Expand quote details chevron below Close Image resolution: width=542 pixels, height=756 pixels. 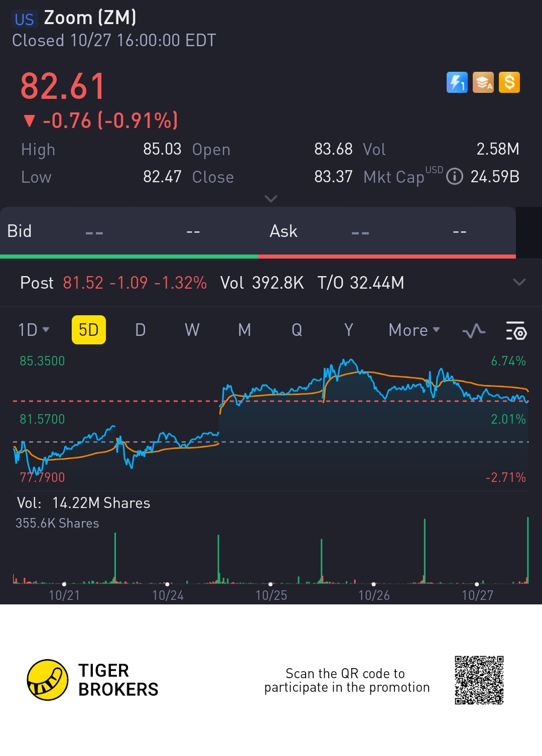click(x=271, y=199)
